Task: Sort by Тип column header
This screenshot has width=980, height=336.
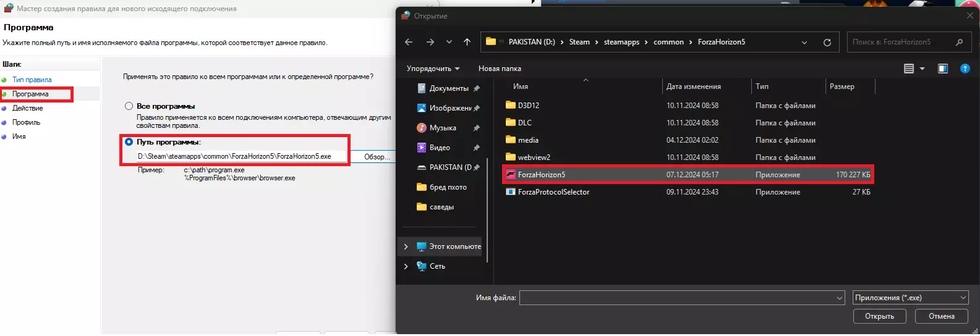Action: click(762, 86)
